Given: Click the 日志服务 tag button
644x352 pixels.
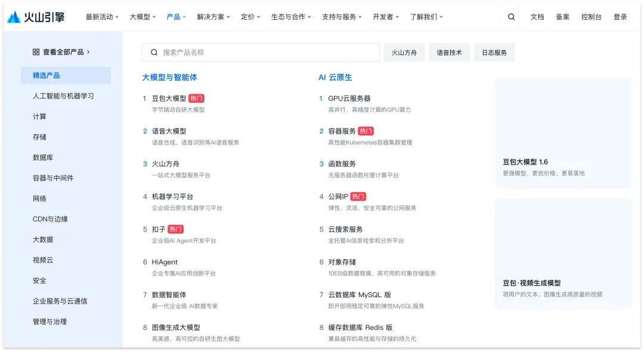Looking at the screenshot, I should point(494,53).
